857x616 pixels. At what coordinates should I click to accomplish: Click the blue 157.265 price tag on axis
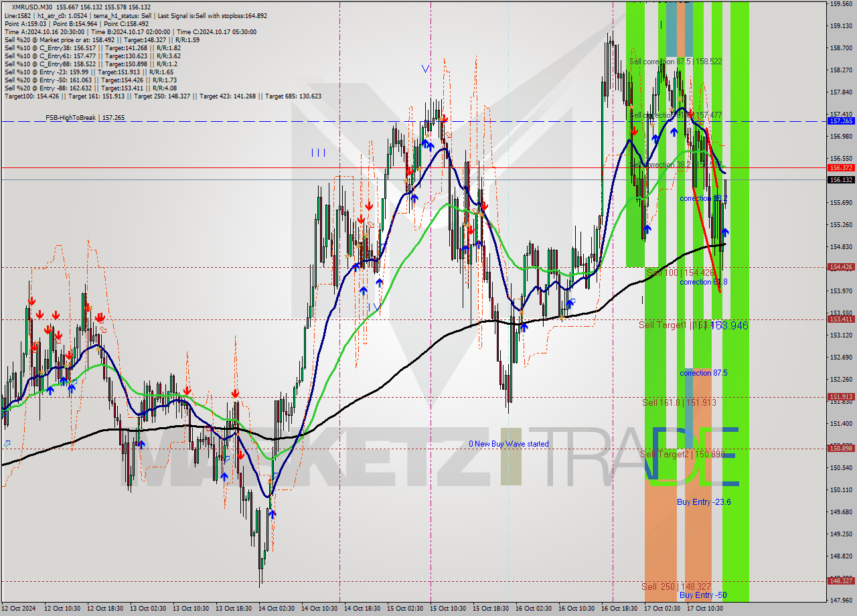tap(841, 121)
